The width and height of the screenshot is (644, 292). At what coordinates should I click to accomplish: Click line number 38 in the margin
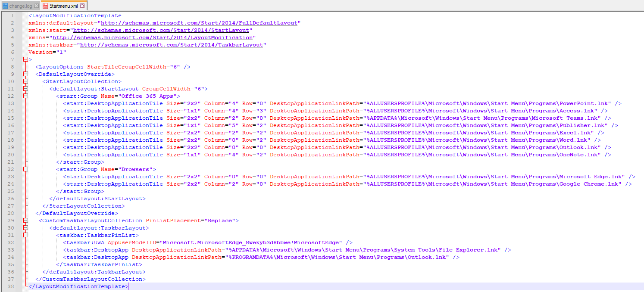tap(12, 286)
